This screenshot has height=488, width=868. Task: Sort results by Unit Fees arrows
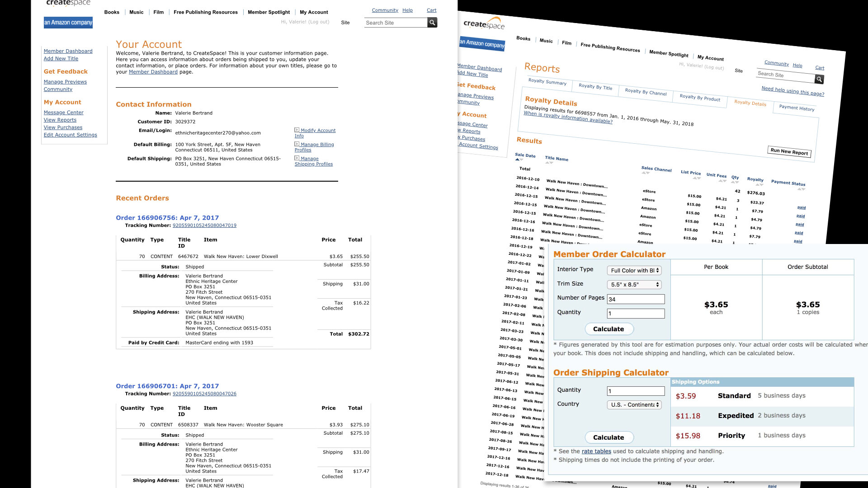click(x=722, y=181)
